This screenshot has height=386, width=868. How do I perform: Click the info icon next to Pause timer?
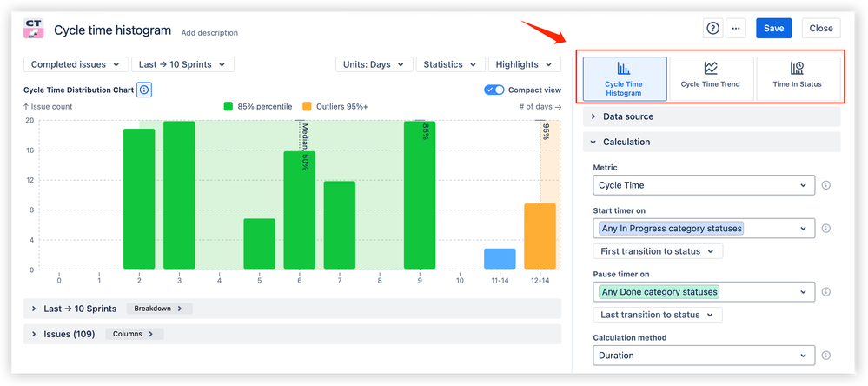click(826, 292)
